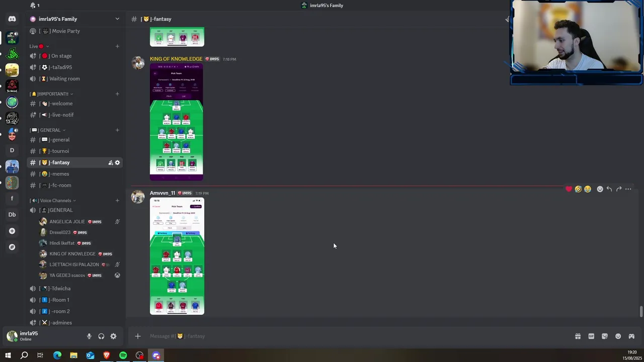Click KING OF KNOWLEDGE username in chat
Viewport: 644px width, 362px height.
[176, 59]
